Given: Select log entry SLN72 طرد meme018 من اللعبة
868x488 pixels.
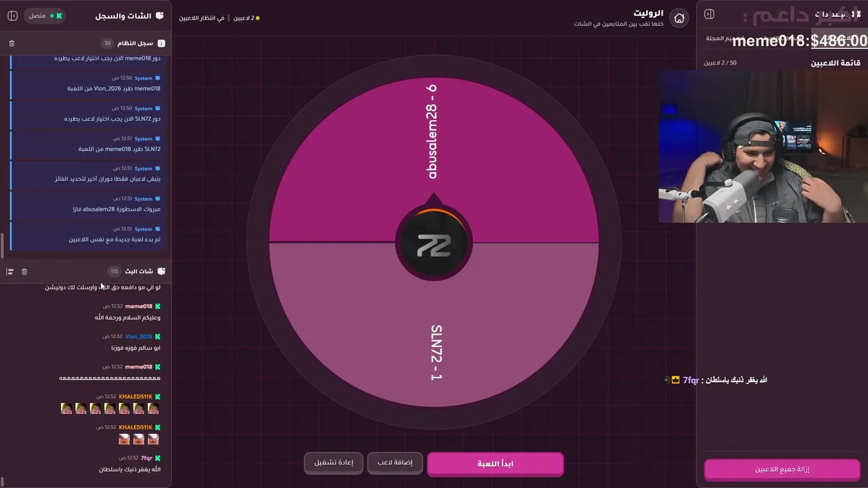Looking at the screenshot, I should click(x=85, y=144).
